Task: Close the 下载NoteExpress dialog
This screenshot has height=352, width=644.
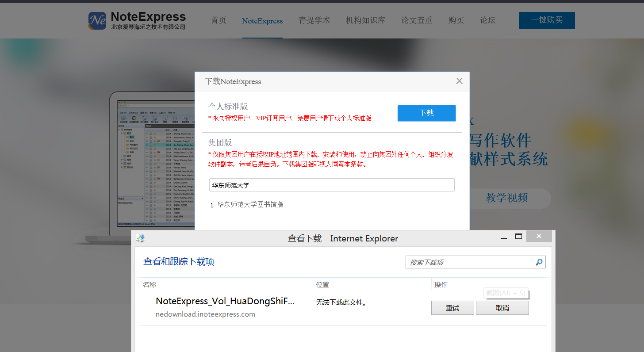Action: coord(459,81)
